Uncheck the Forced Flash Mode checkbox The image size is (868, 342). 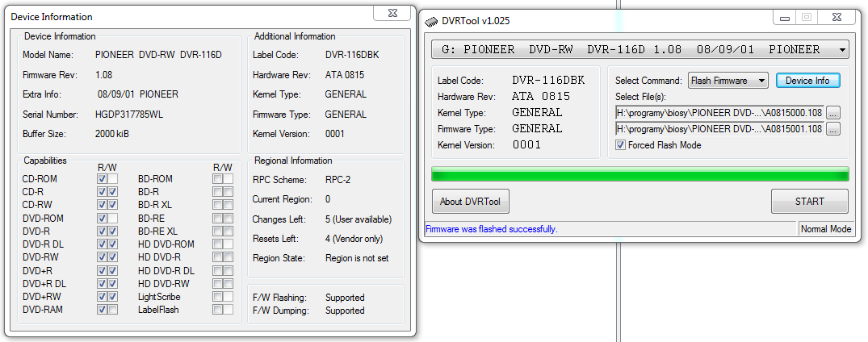620,145
